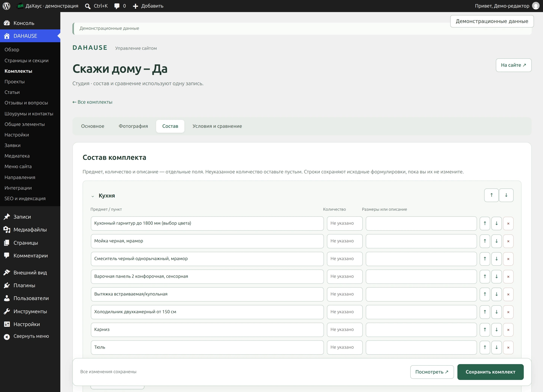Switch to Условия и сравнение tab
Image resolution: width=543 pixels, height=392 pixels.
coord(217,126)
